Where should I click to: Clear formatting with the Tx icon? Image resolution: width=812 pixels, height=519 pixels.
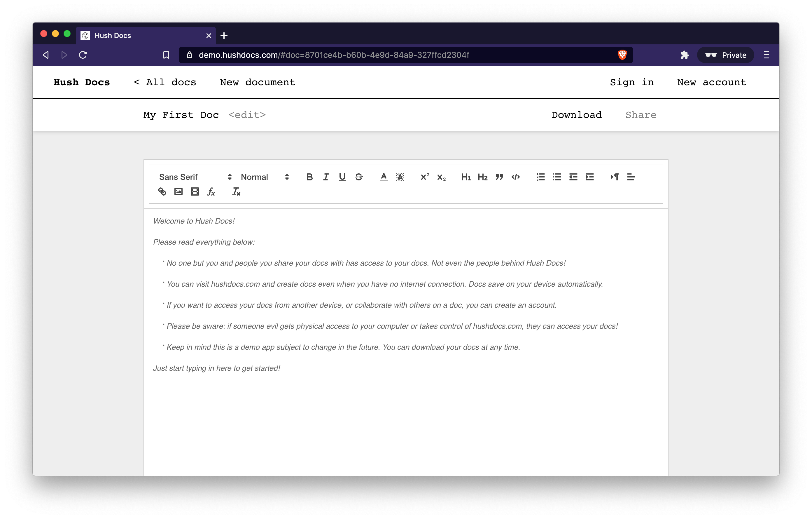(236, 192)
